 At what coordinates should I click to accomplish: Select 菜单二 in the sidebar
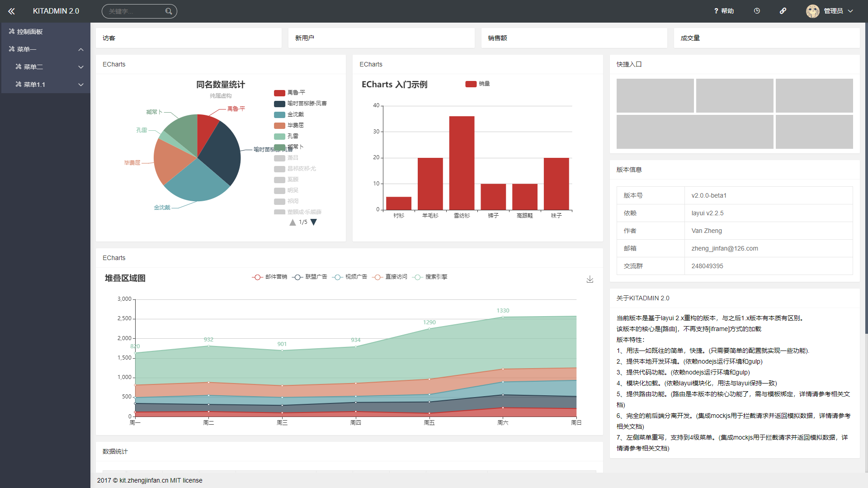click(45, 66)
